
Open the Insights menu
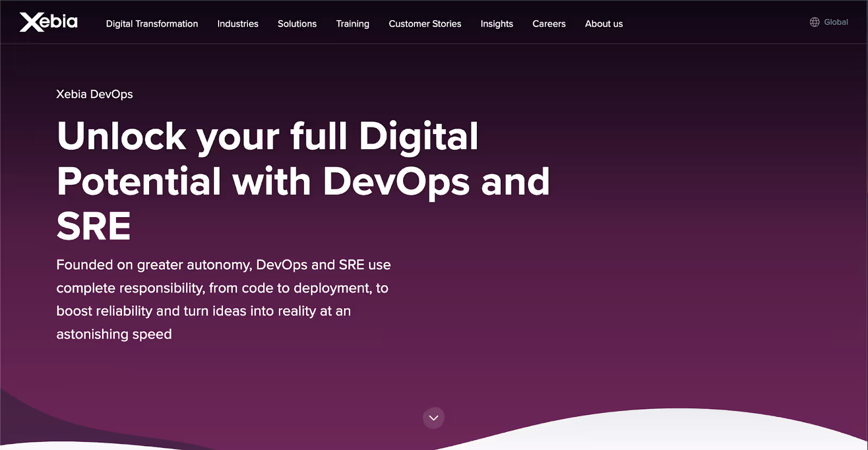pos(496,24)
